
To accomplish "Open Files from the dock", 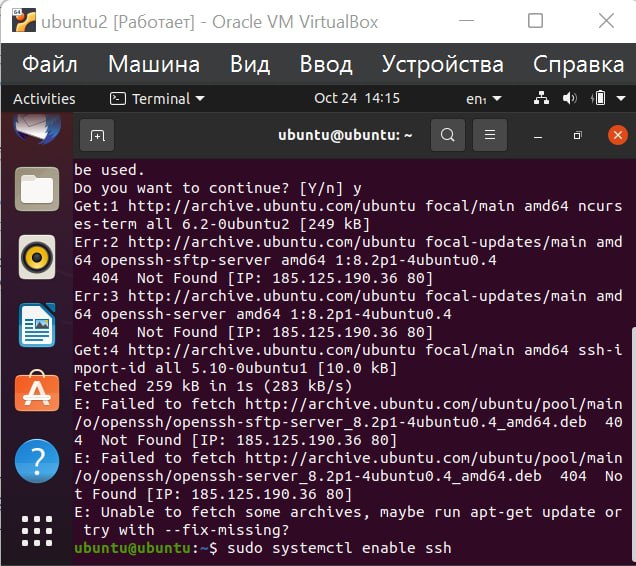I will (37, 189).
